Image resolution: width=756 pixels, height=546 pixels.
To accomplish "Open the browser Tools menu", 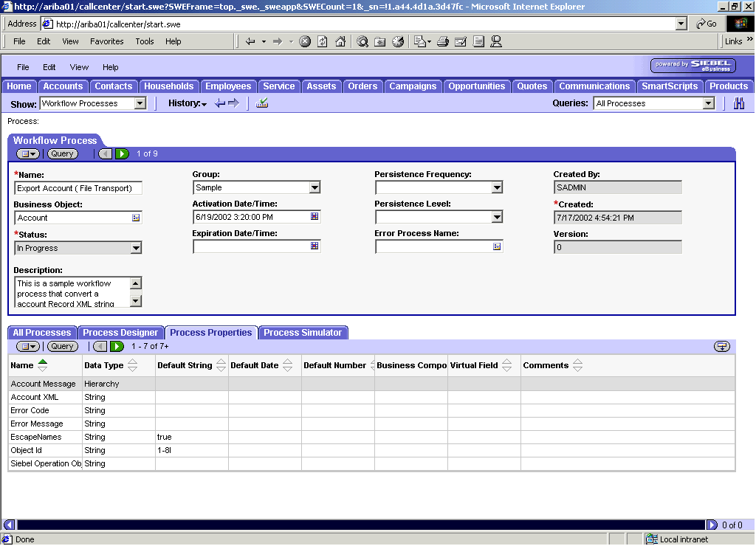I will [145, 41].
